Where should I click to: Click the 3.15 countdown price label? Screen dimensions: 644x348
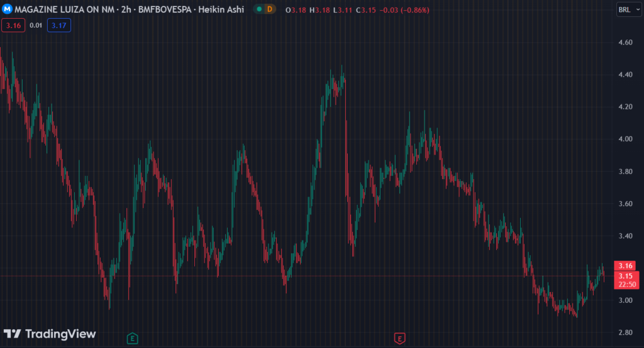coord(626,280)
